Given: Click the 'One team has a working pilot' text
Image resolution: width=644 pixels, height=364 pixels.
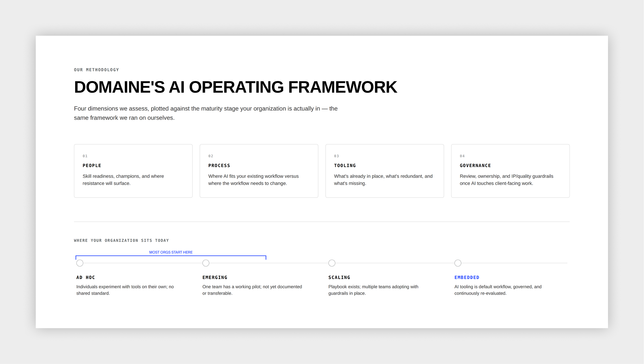Looking at the screenshot, I should (x=252, y=290).
